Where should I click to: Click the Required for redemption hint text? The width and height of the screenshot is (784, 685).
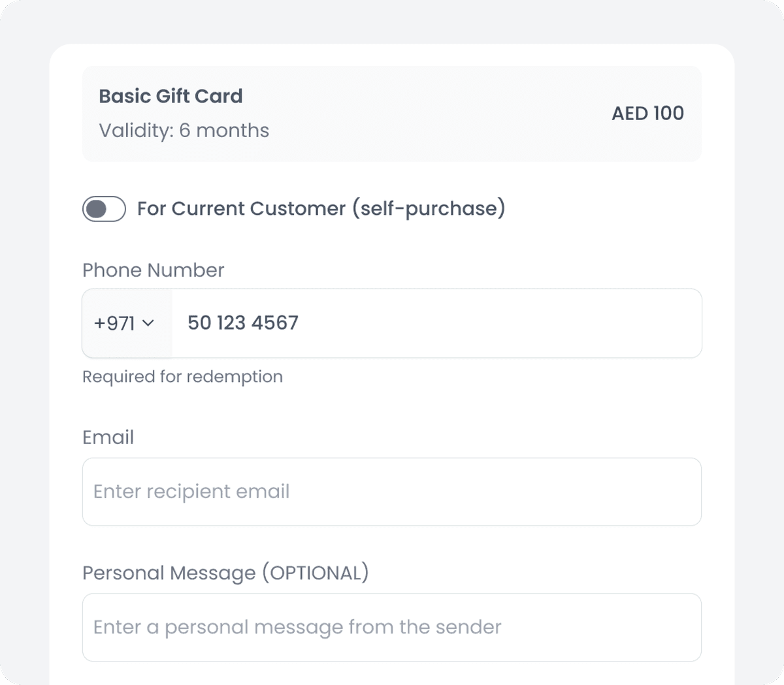pyautogui.click(x=182, y=376)
